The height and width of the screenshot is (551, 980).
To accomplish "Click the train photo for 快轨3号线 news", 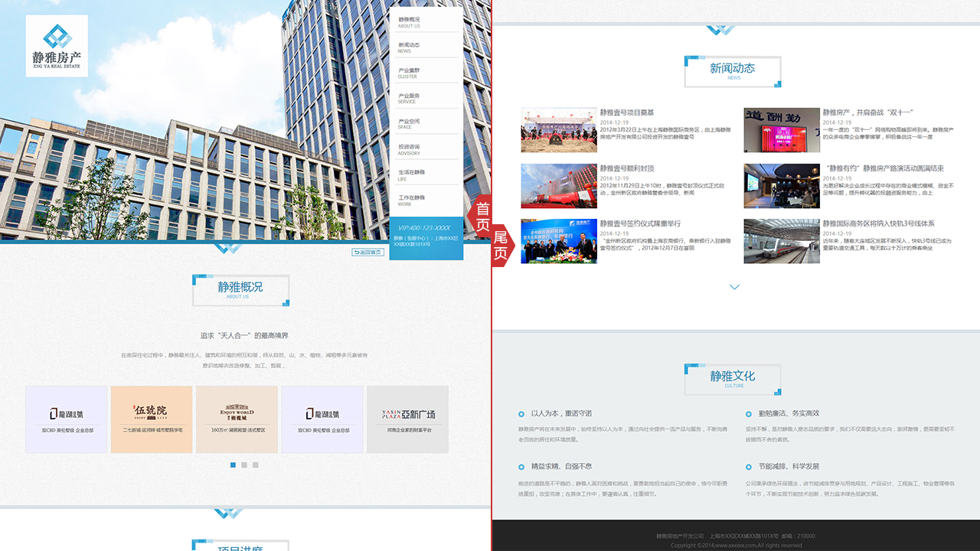I will (781, 241).
